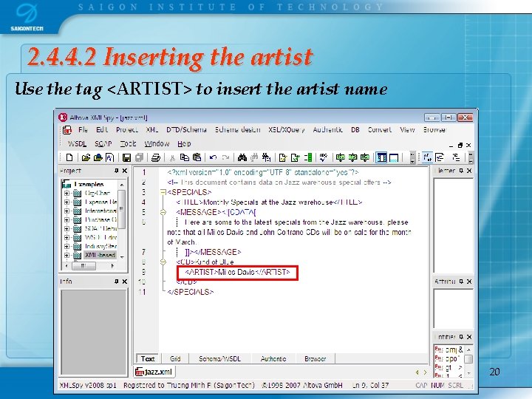This screenshot has height=399, width=532.
Task: Open Find using the binoculars icon
Action: click(242, 157)
